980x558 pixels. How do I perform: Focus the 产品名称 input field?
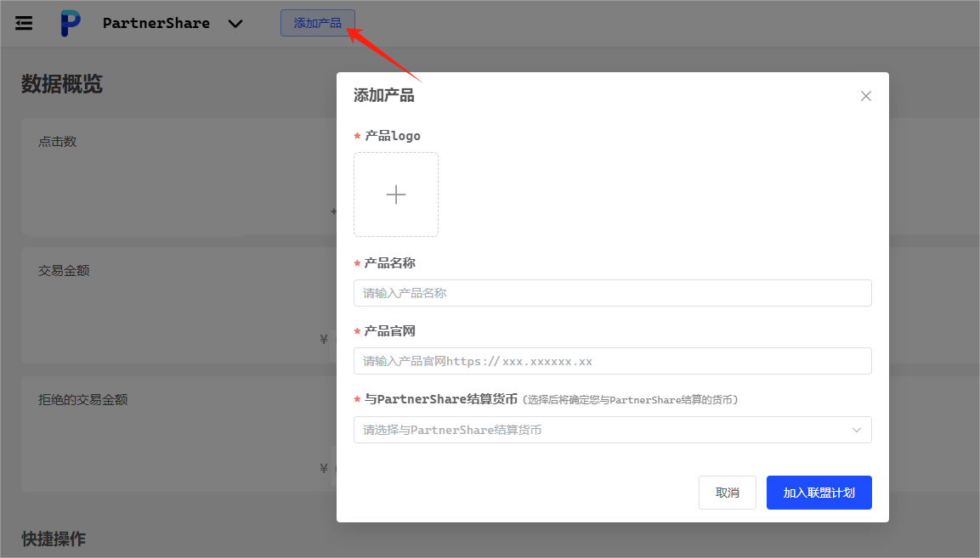click(612, 292)
